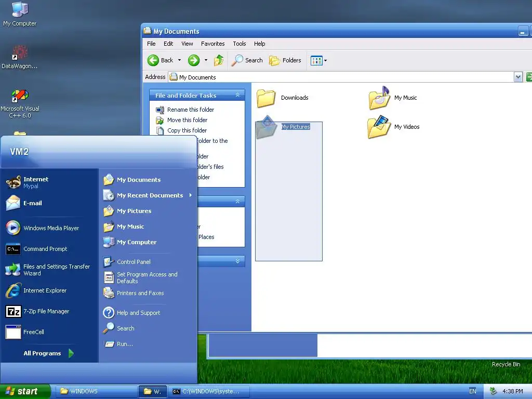Image resolution: width=532 pixels, height=399 pixels.
Task: Go up one folder level
Action: [x=219, y=60]
